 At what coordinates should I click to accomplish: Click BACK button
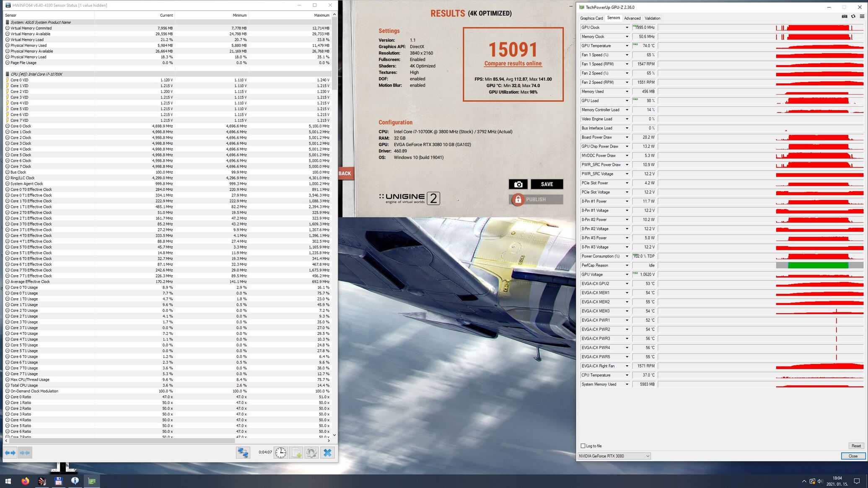(345, 173)
